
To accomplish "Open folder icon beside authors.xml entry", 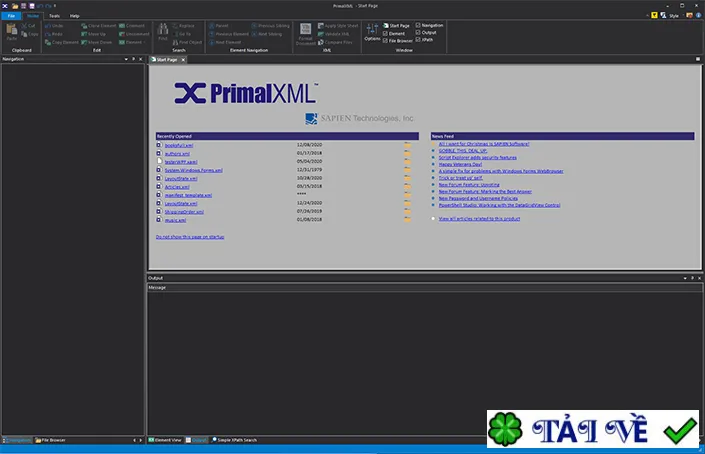I will [x=407, y=153].
